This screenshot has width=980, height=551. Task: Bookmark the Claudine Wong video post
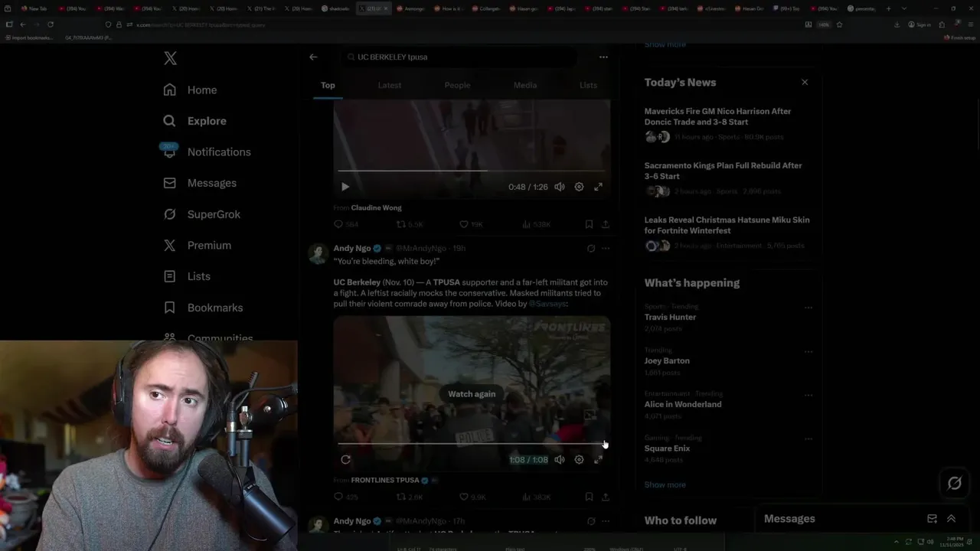[x=589, y=224]
